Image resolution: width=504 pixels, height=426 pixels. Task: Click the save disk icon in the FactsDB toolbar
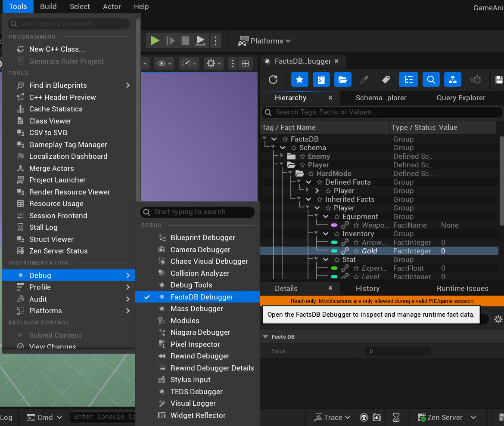tap(499, 80)
